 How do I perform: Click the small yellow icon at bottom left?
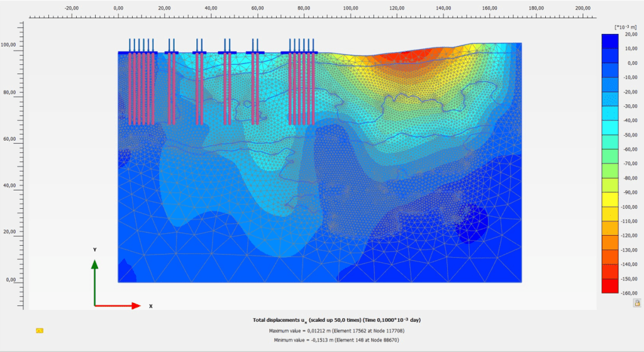tap(40, 330)
